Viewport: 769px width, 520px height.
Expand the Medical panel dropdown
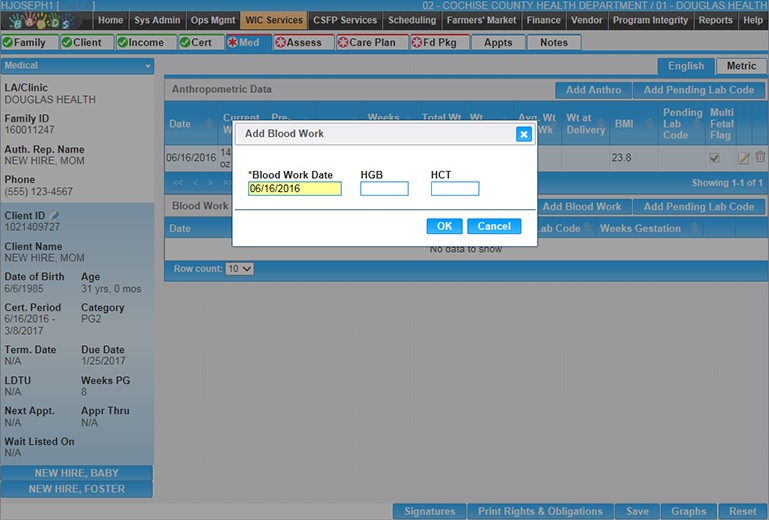pos(148,66)
